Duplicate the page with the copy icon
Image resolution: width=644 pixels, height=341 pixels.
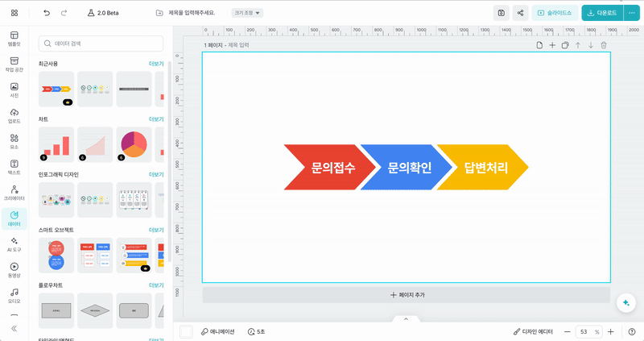coord(565,45)
